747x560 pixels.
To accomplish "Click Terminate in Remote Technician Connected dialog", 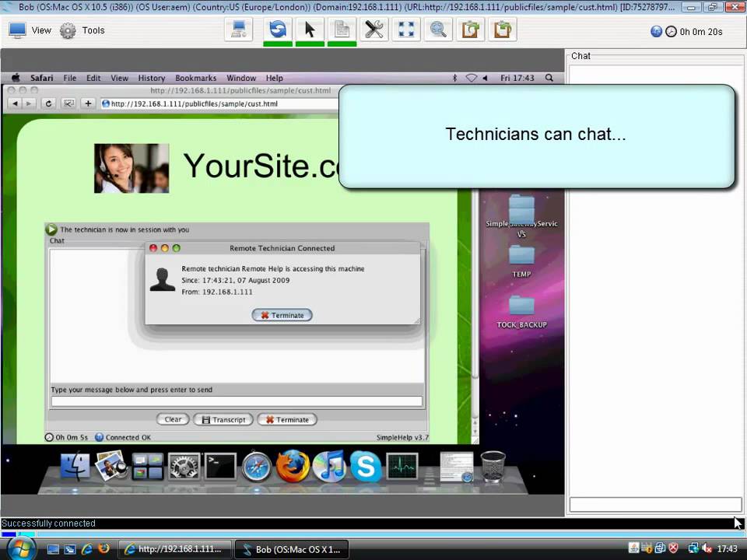I will (282, 315).
